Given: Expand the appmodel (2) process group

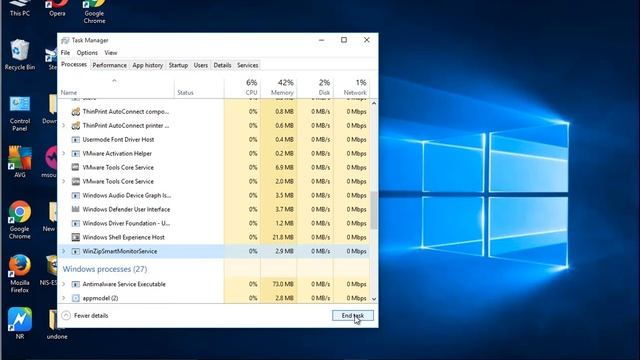Looking at the screenshot, I should 64,298.
